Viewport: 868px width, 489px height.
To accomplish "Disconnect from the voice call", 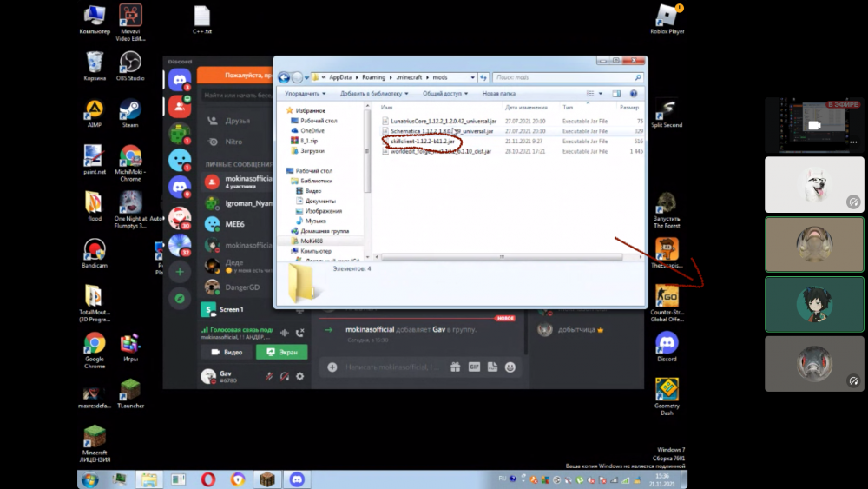I will 300,333.
